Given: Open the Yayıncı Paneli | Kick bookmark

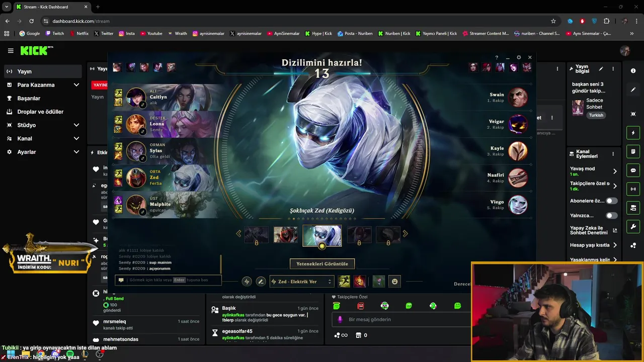Looking at the screenshot, I should [436, 34].
